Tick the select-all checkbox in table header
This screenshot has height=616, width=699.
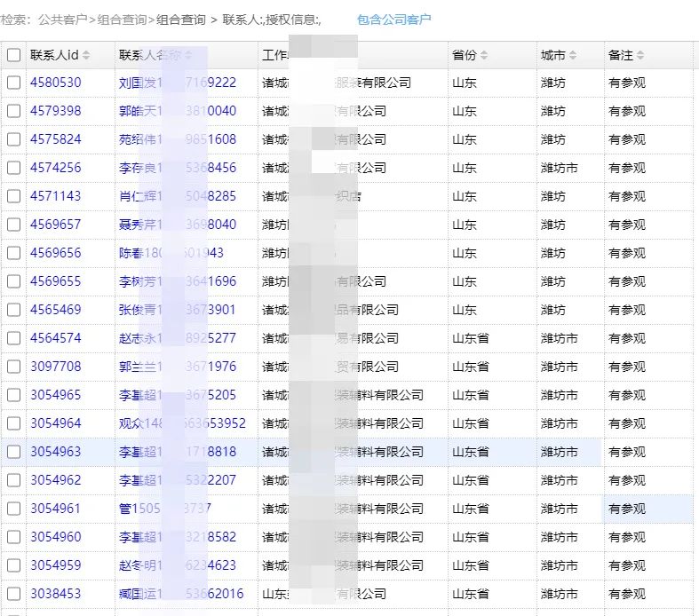click(x=13, y=55)
